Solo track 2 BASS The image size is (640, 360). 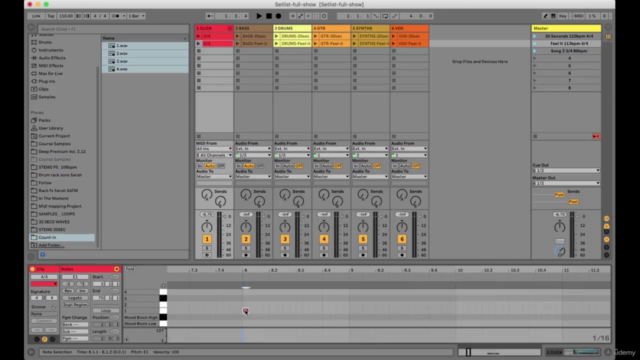246,248
